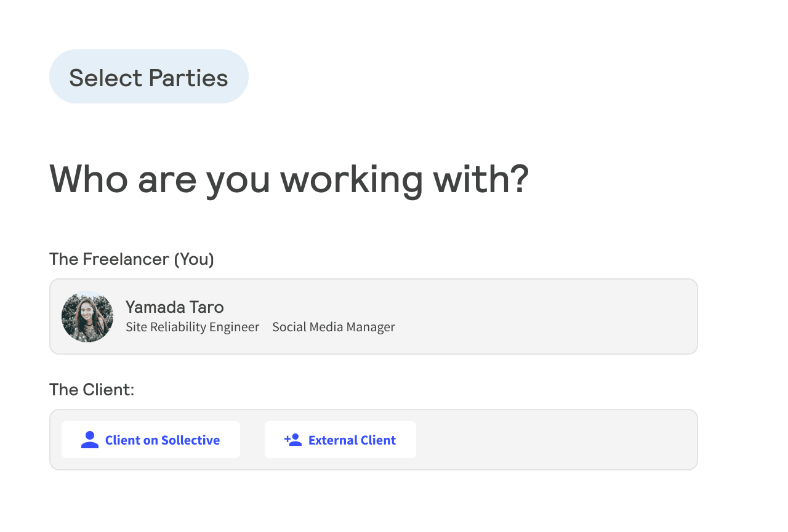Click the person icon on Client on Sollective

[89, 439]
